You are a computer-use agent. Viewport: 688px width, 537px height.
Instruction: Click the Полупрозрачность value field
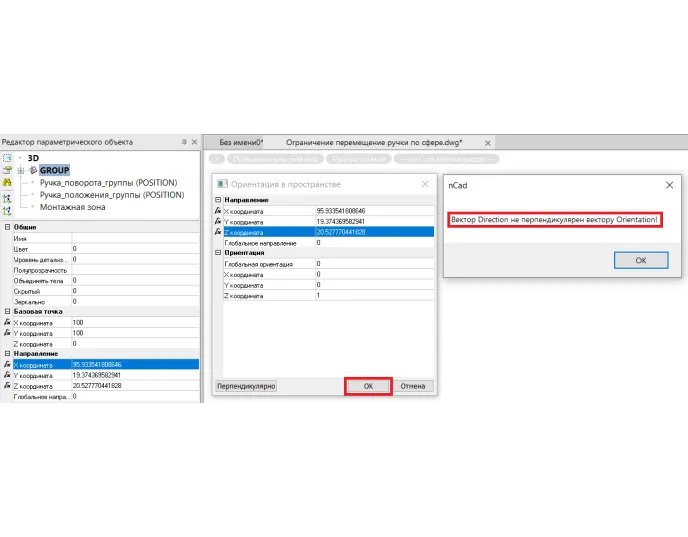point(135,270)
